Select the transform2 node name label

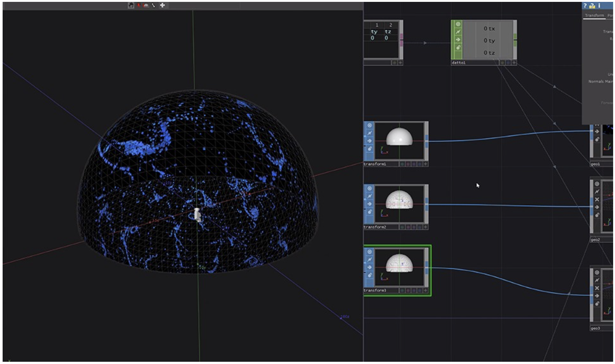point(375,227)
